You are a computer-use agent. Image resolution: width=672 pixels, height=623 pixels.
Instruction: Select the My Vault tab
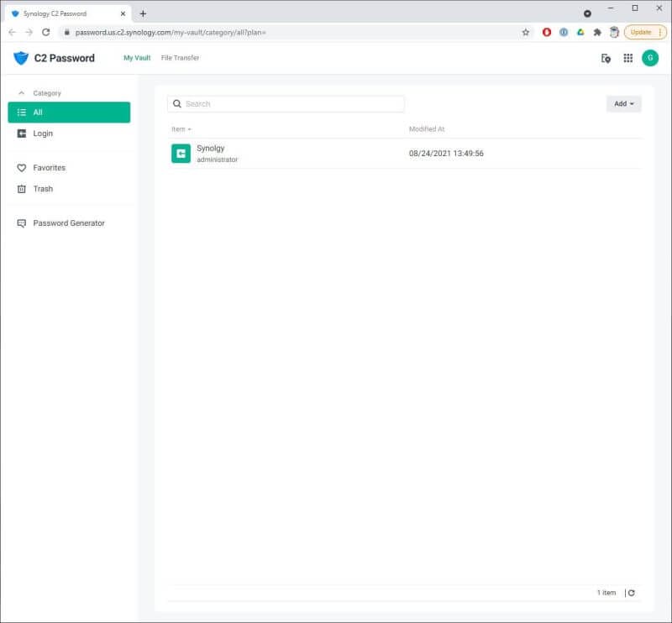[137, 57]
